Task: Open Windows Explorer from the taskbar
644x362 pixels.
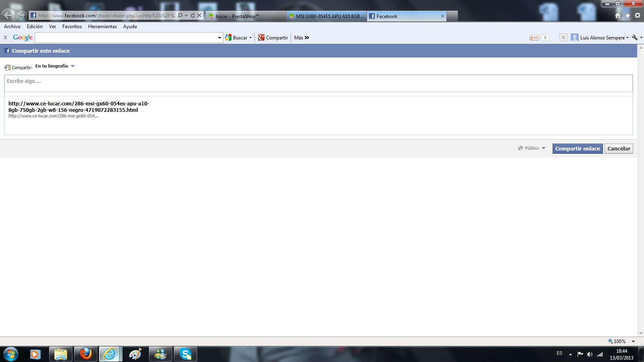Action: pyautogui.click(x=61, y=354)
